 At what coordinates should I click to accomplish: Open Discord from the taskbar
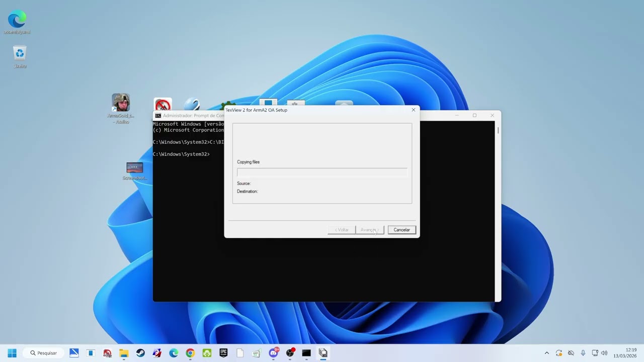(273, 353)
